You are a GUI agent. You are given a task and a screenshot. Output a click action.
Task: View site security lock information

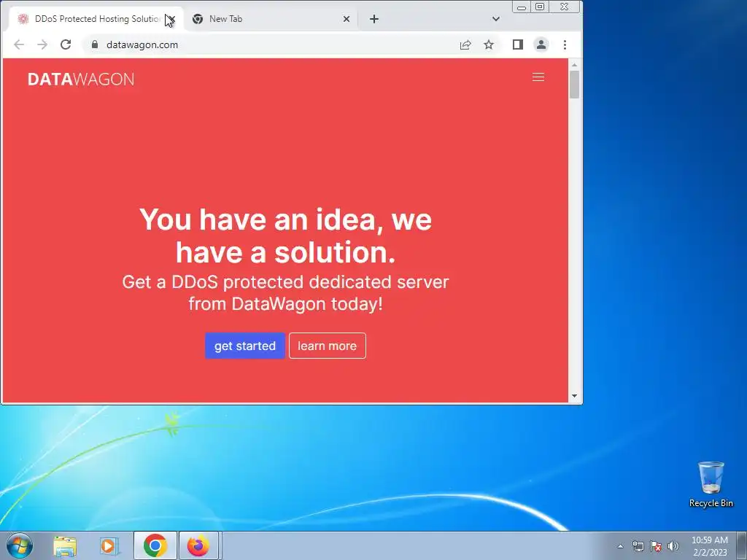pyautogui.click(x=95, y=44)
